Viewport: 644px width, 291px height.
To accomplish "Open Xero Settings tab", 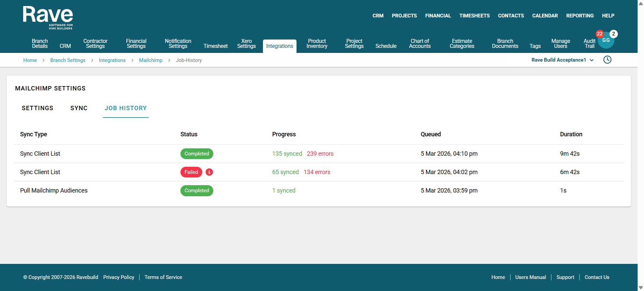I will 247,44.
